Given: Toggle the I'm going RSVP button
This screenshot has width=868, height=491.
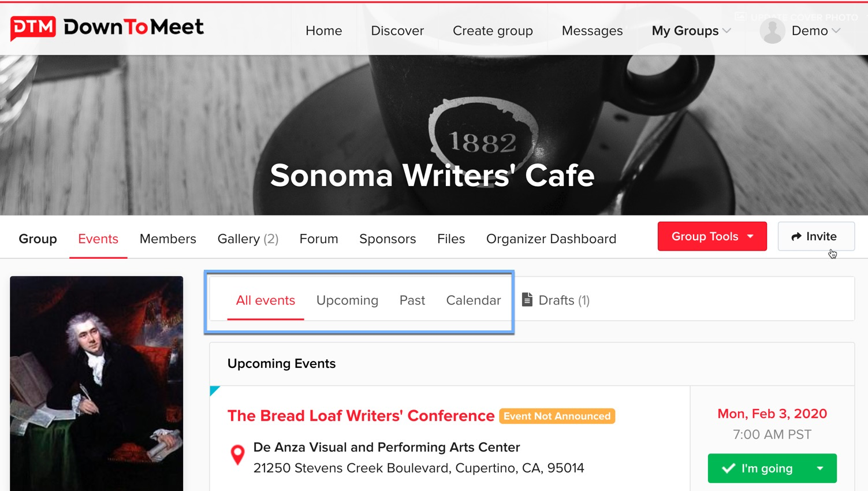Looking at the screenshot, I should 759,468.
